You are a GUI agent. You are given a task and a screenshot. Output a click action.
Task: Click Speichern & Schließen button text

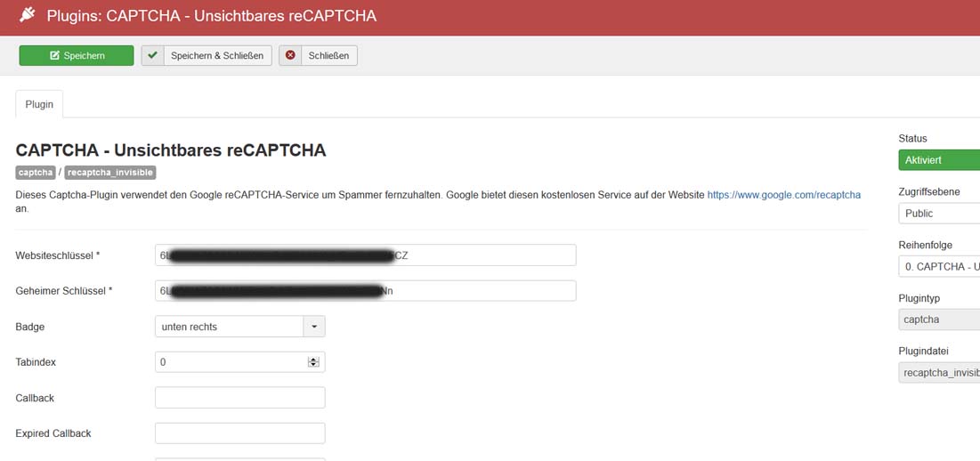pyautogui.click(x=217, y=55)
